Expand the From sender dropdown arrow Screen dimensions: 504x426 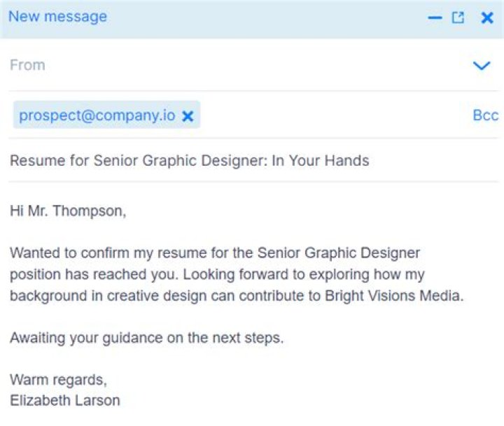pyautogui.click(x=482, y=66)
